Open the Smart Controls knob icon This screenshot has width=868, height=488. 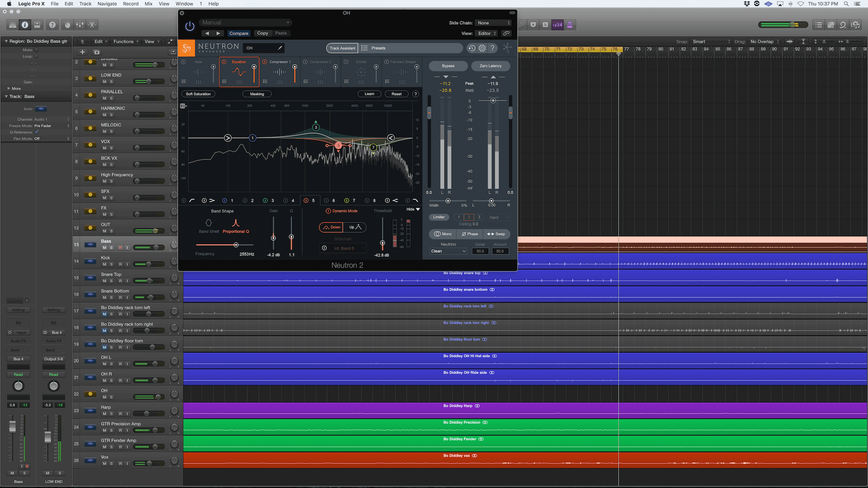pyautogui.click(x=68, y=25)
